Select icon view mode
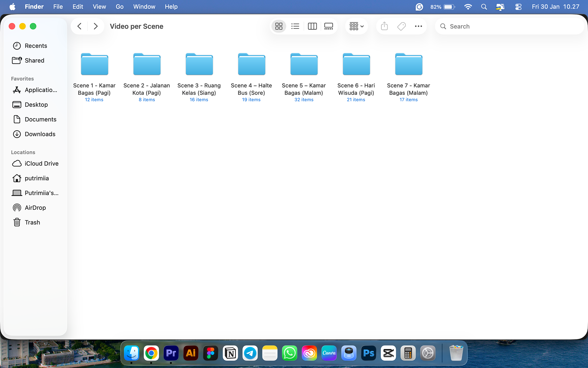The height and width of the screenshot is (368, 588). tap(279, 26)
